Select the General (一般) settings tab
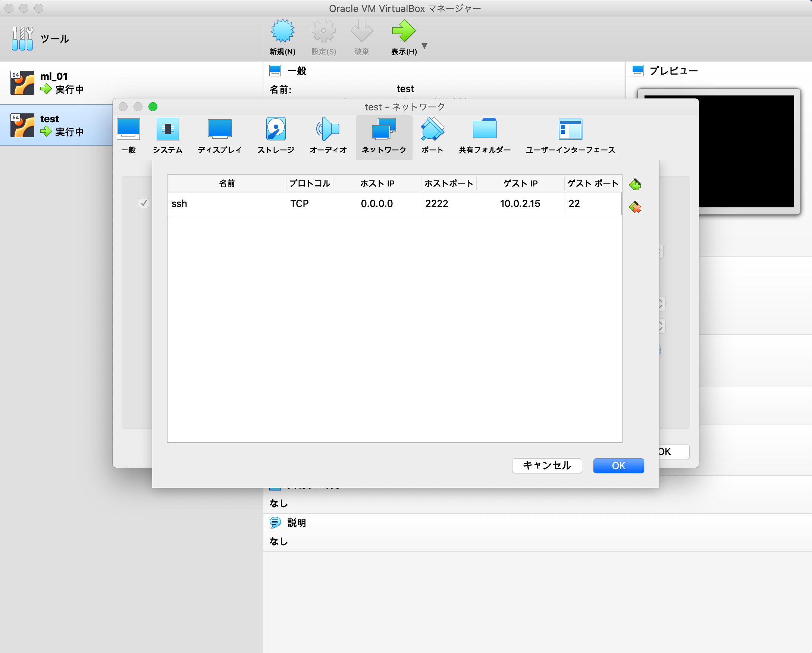Viewport: 812px width, 653px height. click(128, 136)
